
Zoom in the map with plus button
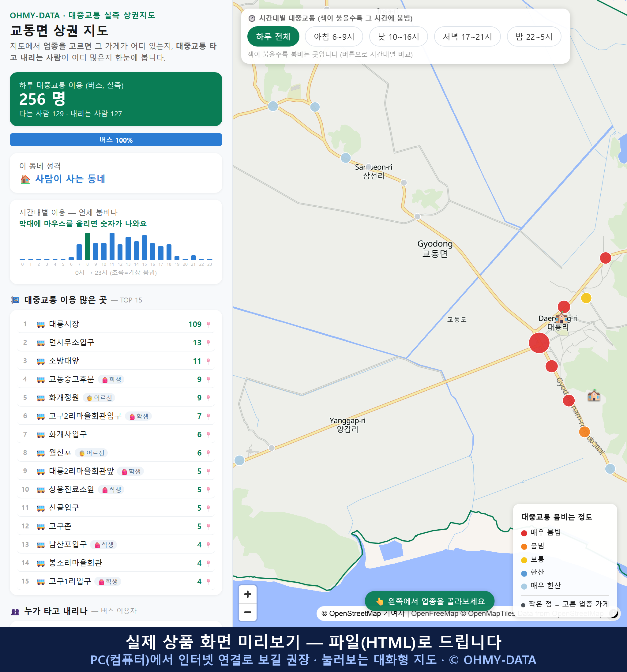[x=247, y=594]
